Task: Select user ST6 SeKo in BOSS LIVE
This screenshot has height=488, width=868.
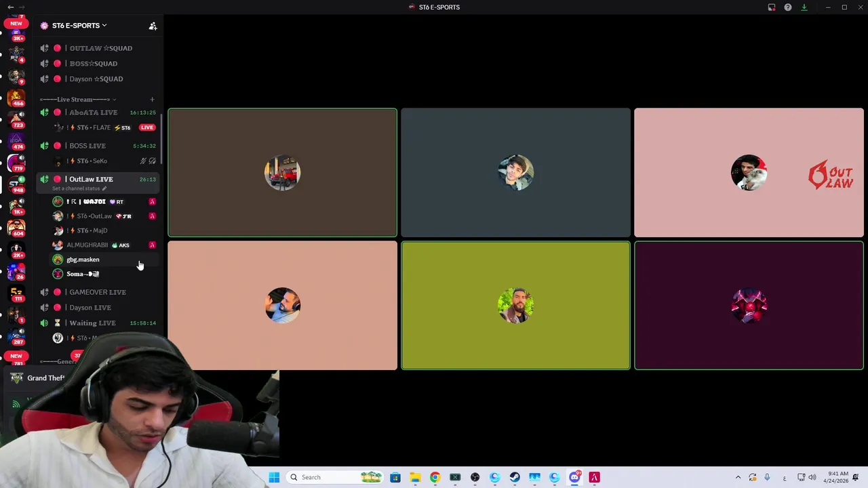Action: pyautogui.click(x=103, y=161)
